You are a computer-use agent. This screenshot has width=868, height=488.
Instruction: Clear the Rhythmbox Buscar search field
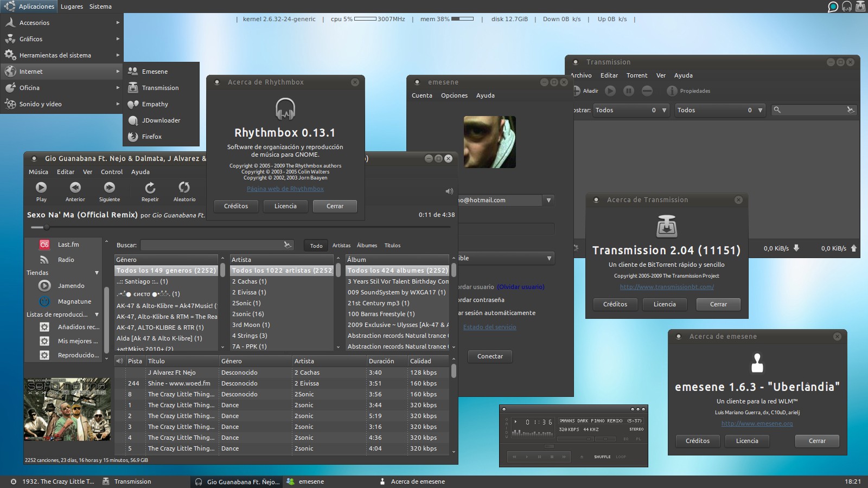[x=288, y=245]
